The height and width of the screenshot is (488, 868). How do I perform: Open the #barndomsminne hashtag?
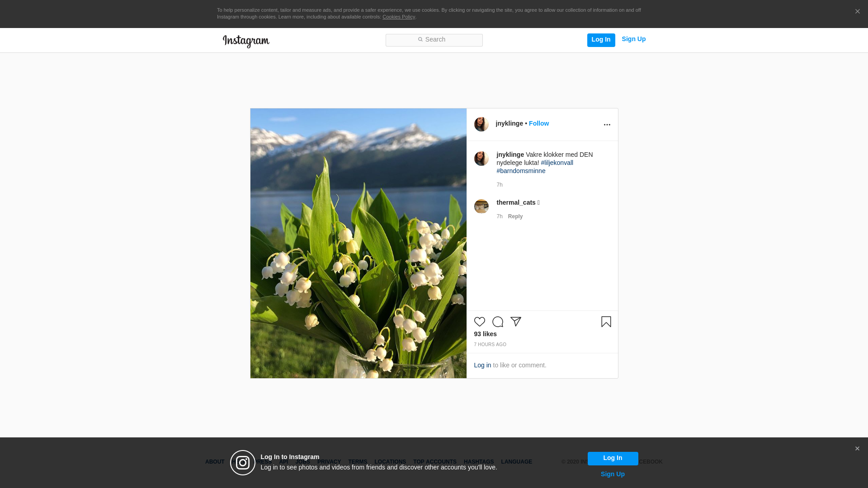(x=521, y=171)
